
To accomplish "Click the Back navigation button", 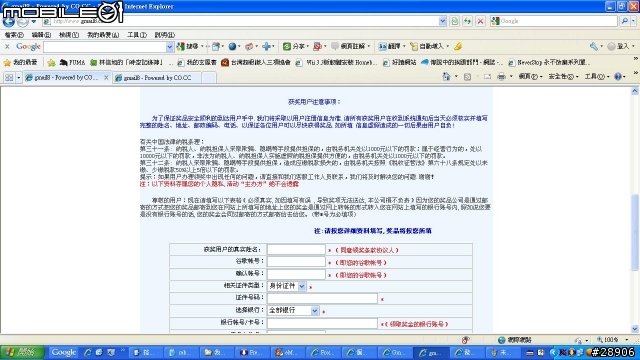I will [x=9, y=21].
